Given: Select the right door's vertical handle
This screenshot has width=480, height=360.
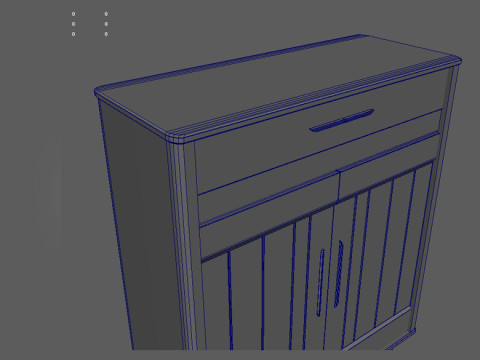Looking at the screenshot, I should [338, 274].
